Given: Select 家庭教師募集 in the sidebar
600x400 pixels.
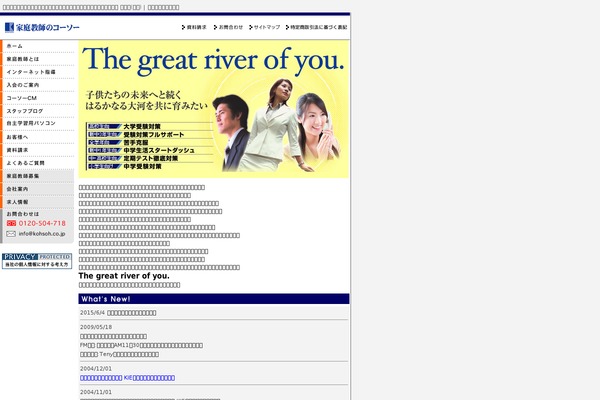Looking at the screenshot, I should point(38,176).
